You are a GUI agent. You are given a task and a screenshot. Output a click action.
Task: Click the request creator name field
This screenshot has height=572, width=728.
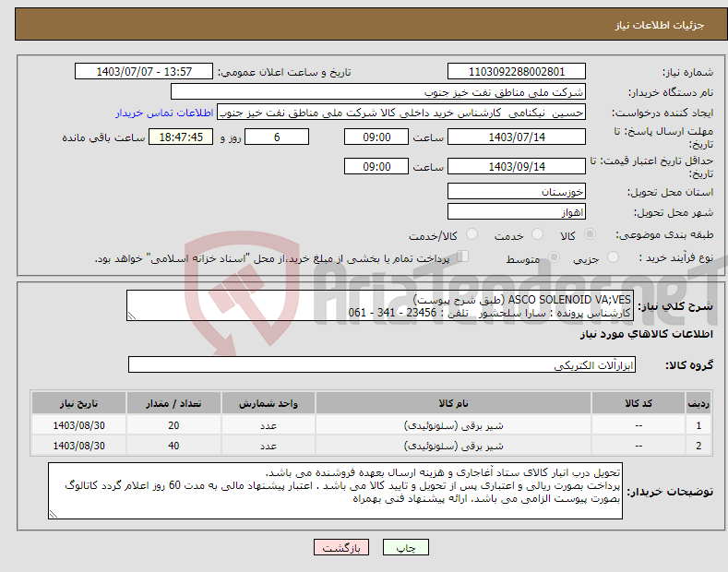[401, 112]
